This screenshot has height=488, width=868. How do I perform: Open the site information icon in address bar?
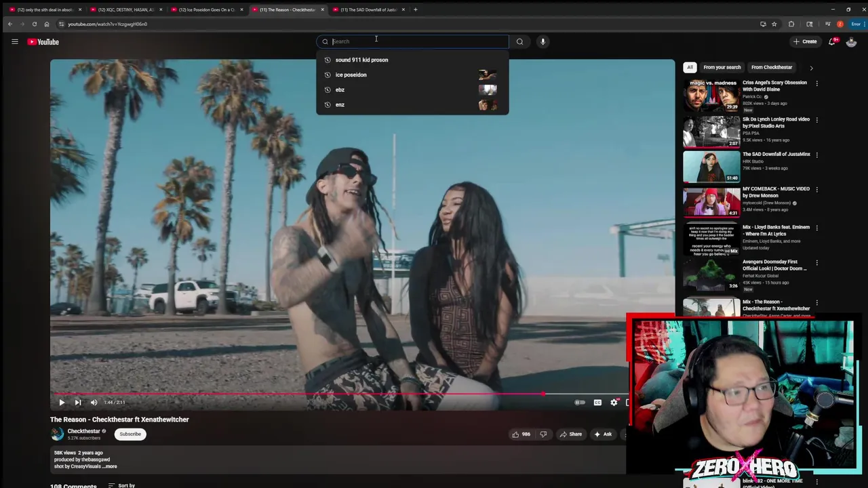pyautogui.click(x=61, y=24)
